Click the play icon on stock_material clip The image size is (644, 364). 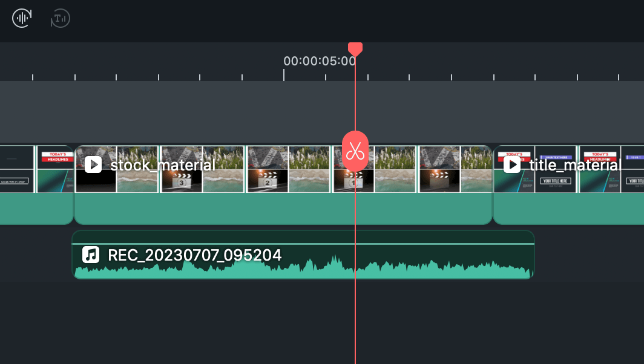coord(93,164)
